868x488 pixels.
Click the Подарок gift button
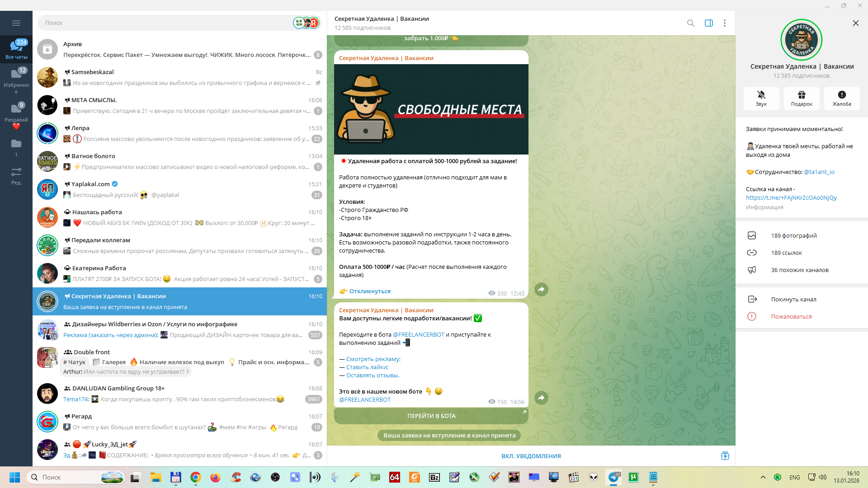pos(801,98)
